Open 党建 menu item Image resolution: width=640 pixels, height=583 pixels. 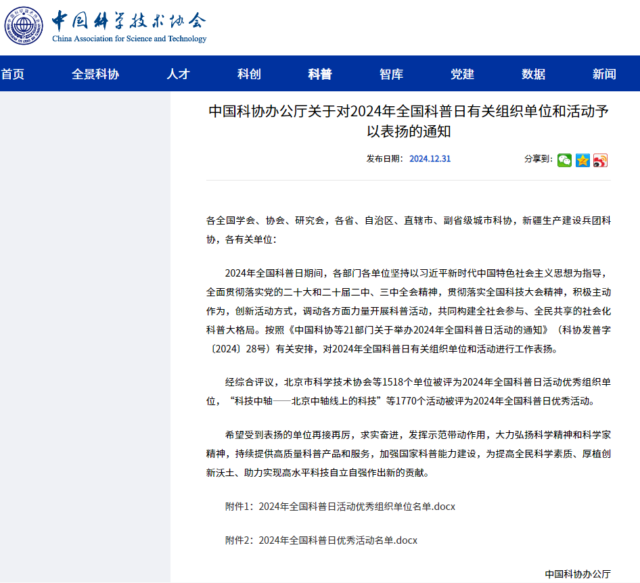click(x=462, y=74)
